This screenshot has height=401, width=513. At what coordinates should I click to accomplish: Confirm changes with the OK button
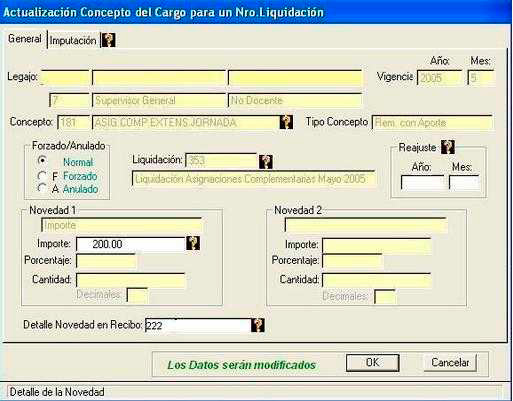click(372, 362)
